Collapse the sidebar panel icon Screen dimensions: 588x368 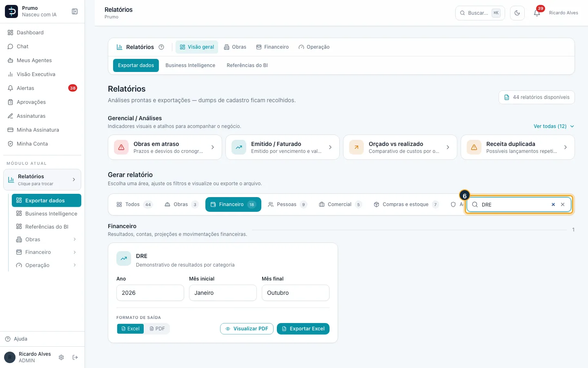[75, 11]
